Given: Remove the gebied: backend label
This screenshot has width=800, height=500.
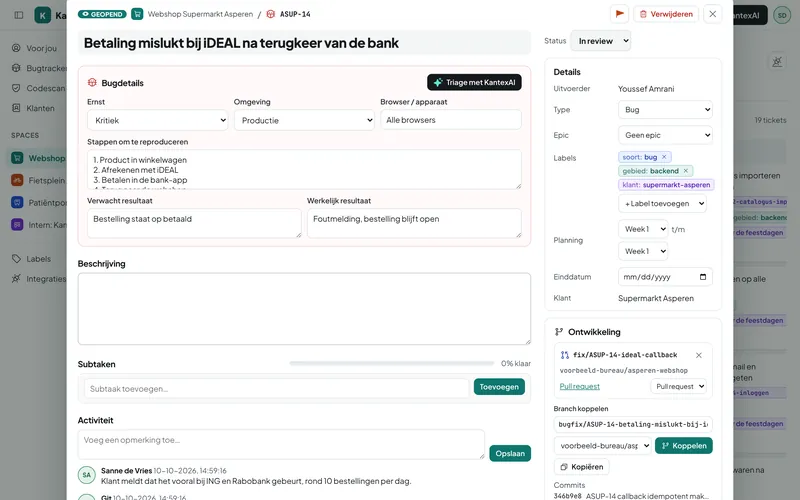Looking at the screenshot, I should point(686,171).
